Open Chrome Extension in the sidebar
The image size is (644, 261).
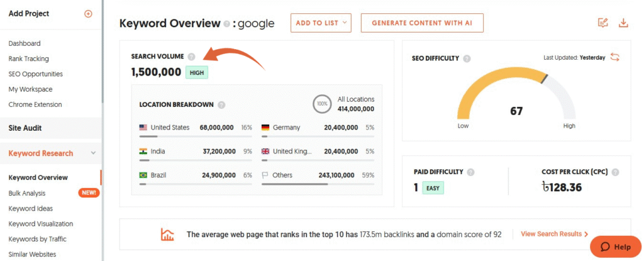[x=35, y=104]
